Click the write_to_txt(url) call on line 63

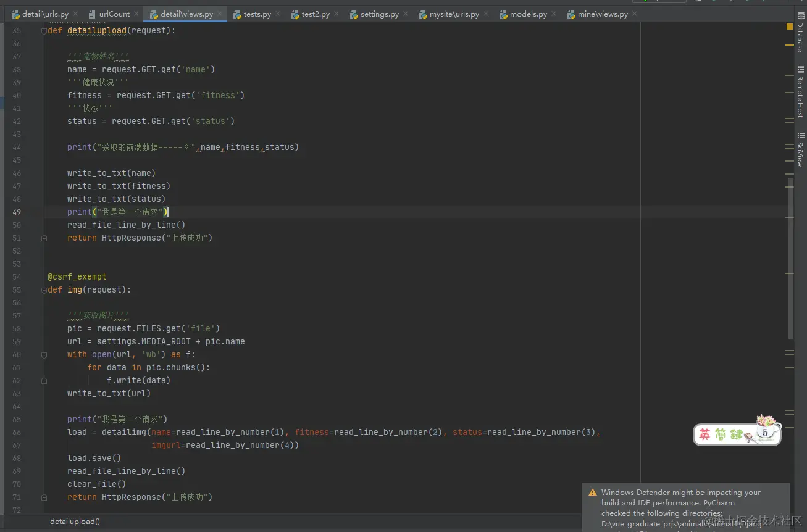pyautogui.click(x=109, y=393)
